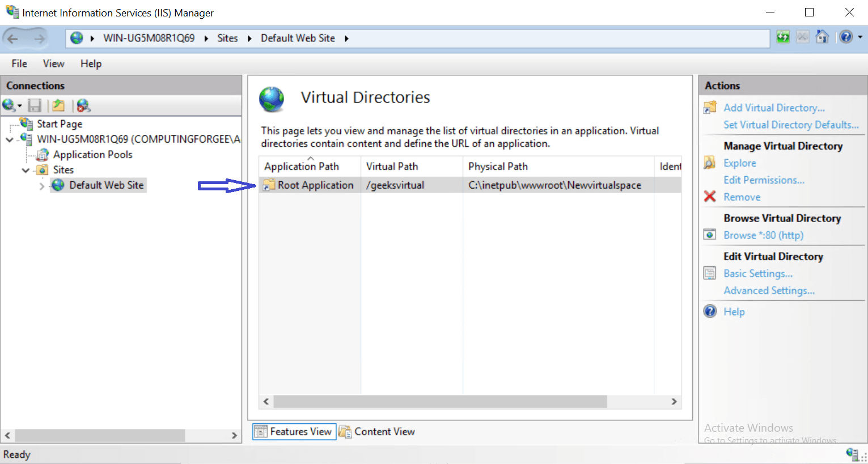The image size is (868, 464).
Task: Expand the Default Web Site tree node
Action: coord(41,185)
